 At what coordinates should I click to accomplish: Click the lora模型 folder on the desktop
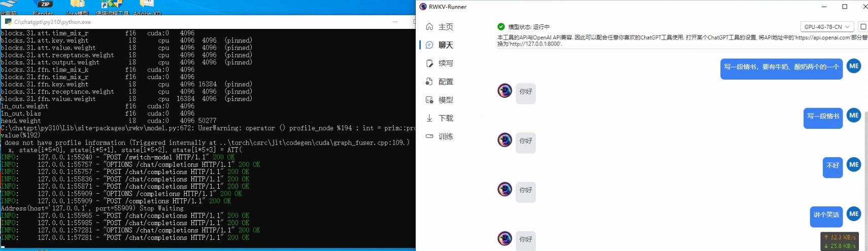pyautogui.click(x=78, y=7)
